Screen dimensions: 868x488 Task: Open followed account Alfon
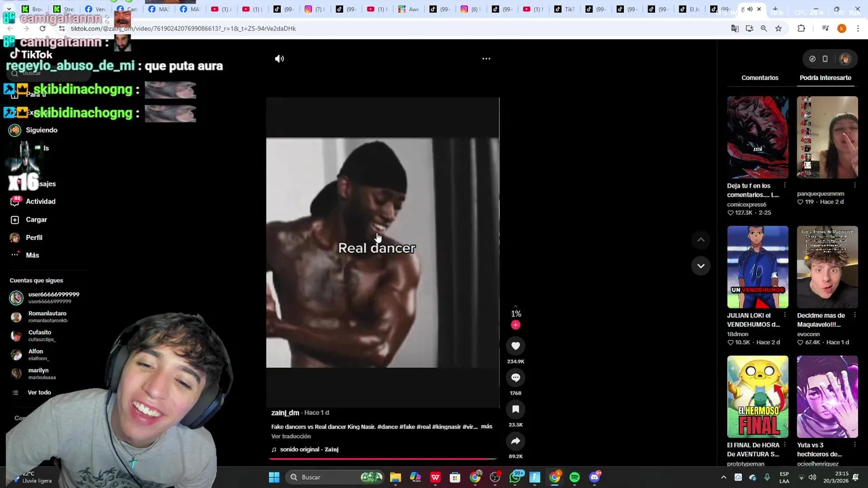coord(30,354)
